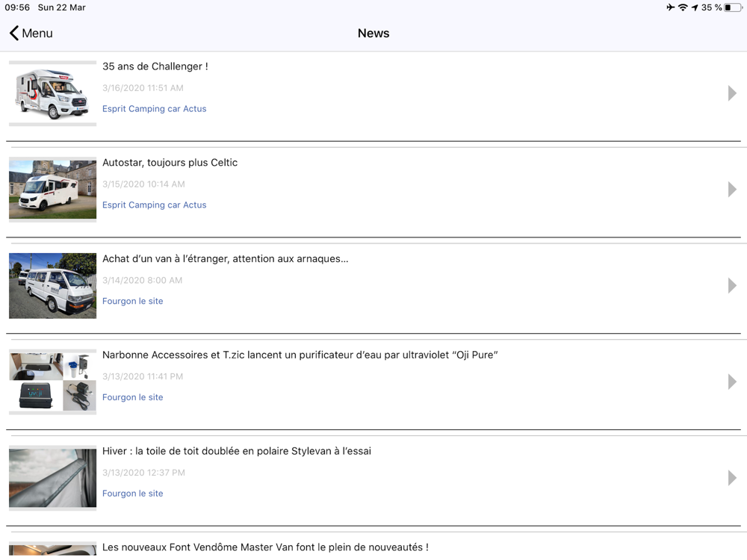Tap the News page title

(373, 34)
